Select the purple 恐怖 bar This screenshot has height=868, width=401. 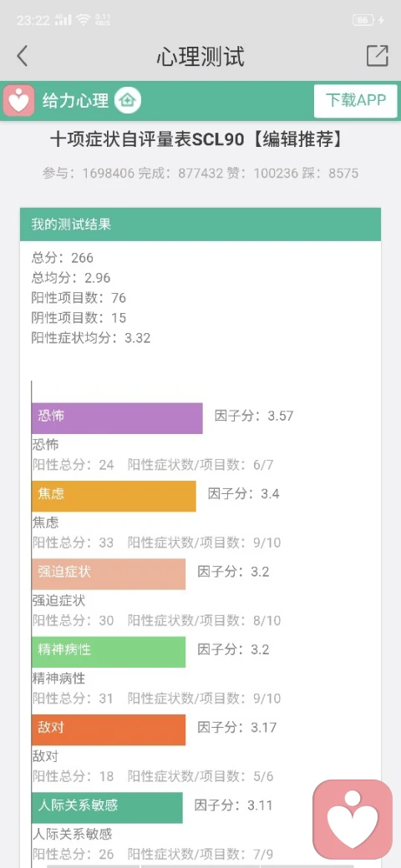(x=117, y=418)
